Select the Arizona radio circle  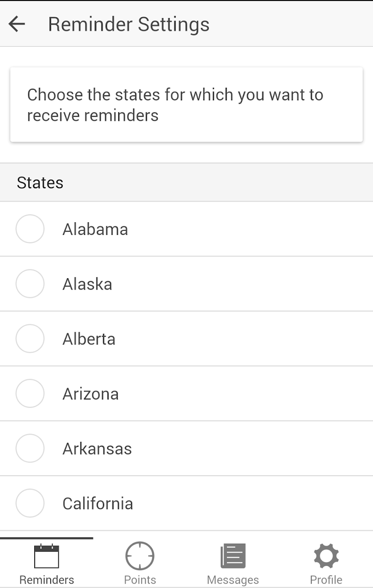pyautogui.click(x=30, y=394)
